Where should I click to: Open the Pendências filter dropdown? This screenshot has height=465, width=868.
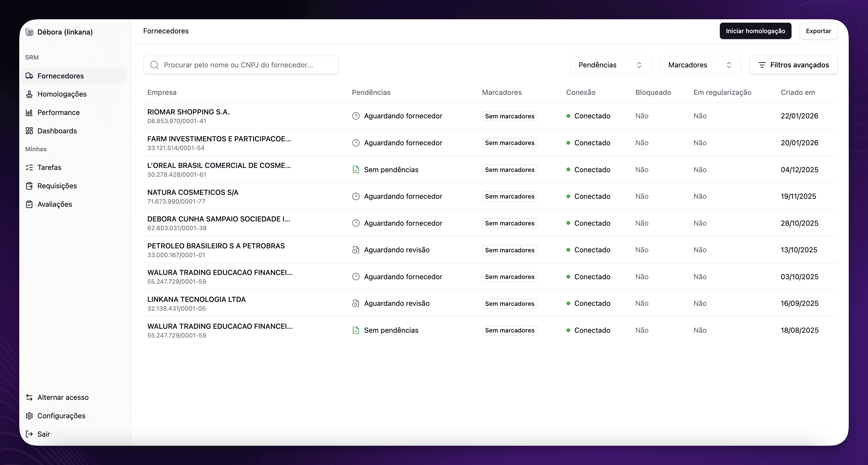(610, 65)
